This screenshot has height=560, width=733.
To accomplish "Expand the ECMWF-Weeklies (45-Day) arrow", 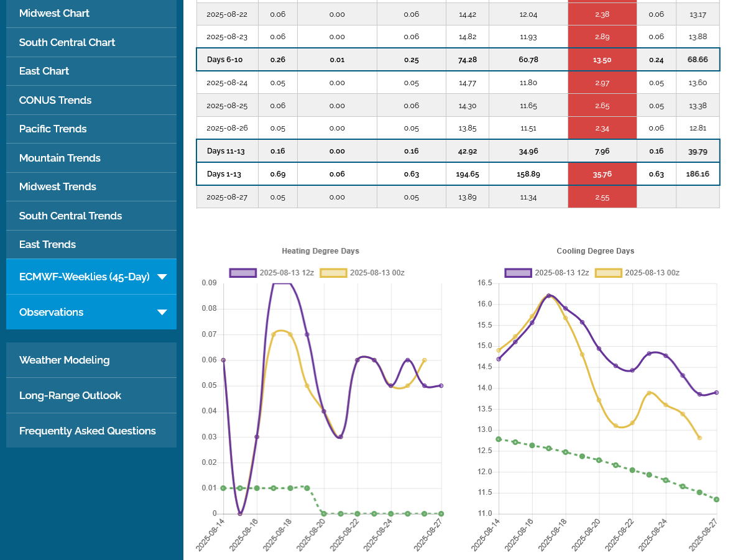I will 162,277.
